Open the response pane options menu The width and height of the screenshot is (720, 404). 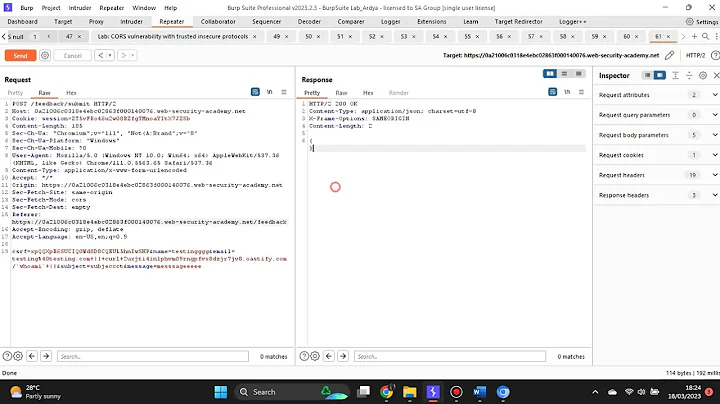pos(581,92)
